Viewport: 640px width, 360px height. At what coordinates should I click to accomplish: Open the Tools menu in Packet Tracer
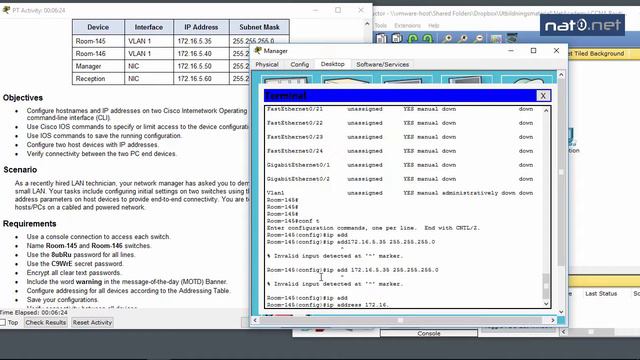(x=381, y=25)
